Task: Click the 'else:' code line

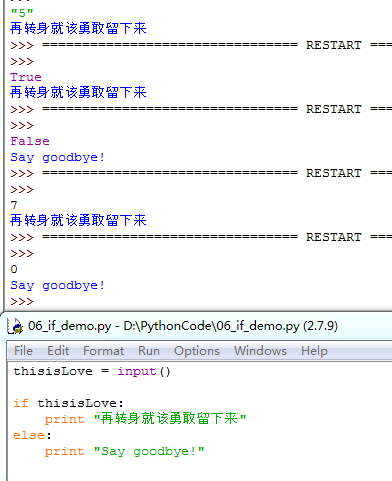Action: 32,435
